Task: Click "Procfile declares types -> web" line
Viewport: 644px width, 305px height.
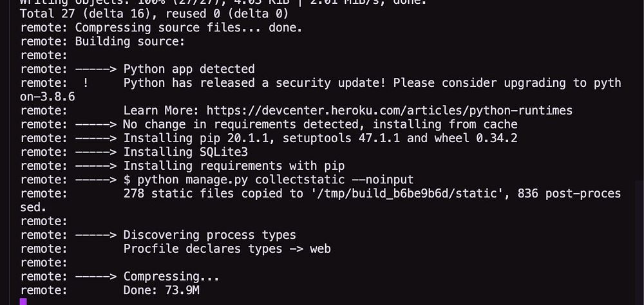Action: pos(227,249)
